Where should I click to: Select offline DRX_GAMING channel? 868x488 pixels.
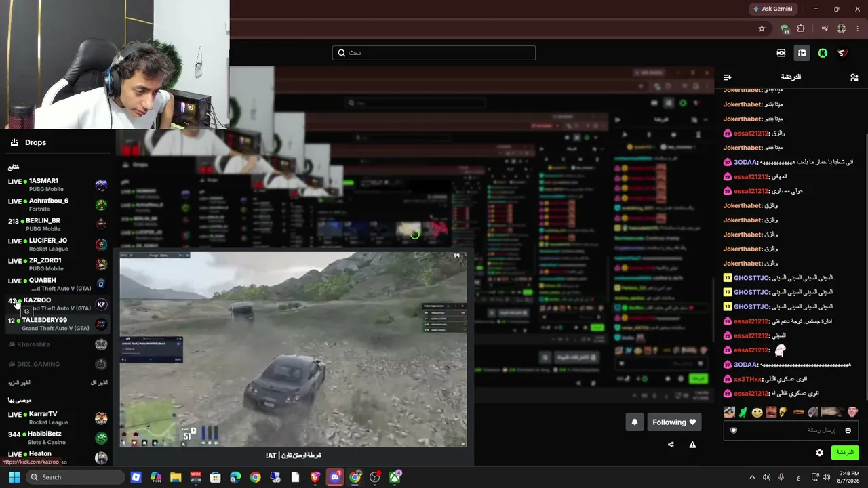pos(58,364)
